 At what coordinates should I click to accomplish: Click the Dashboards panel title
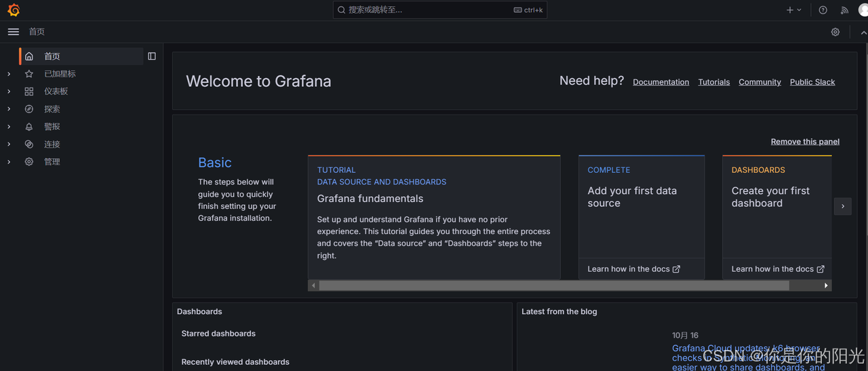199,312
